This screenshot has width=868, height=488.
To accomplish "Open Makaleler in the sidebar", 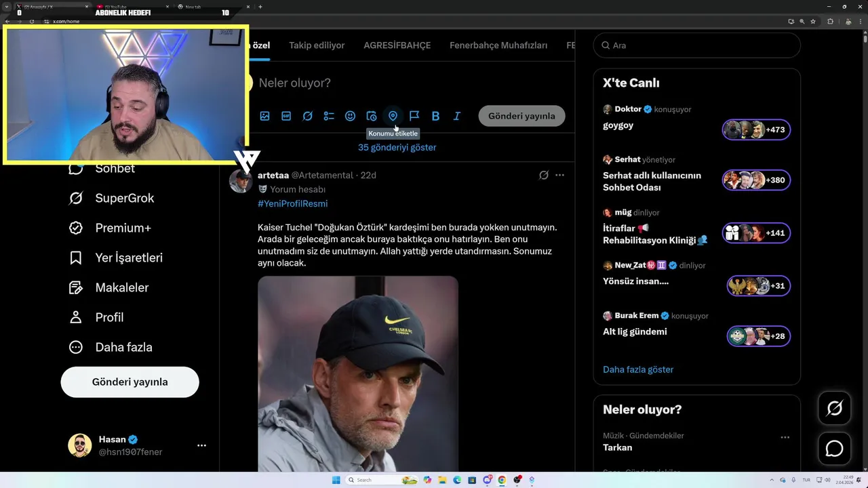I will point(108,287).
